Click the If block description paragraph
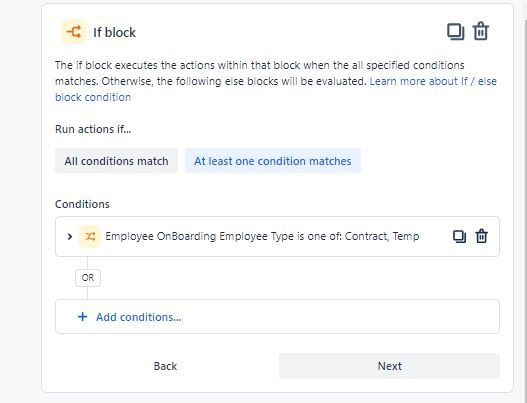Screen dimensions: 527x403 click(276, 81)
